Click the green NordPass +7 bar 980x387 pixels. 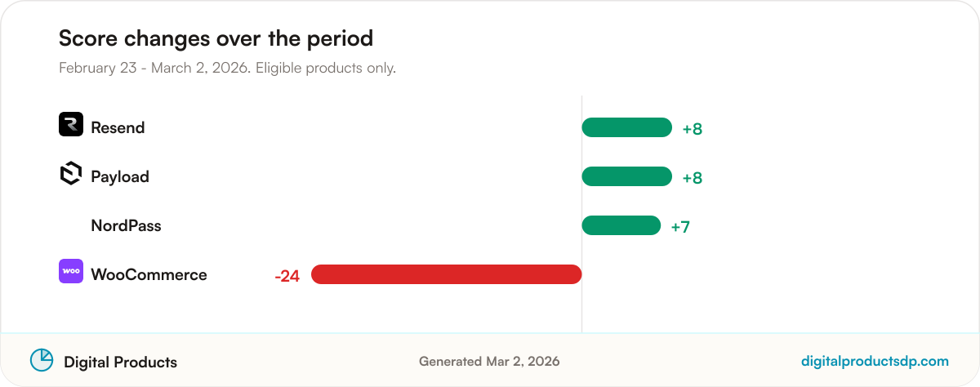[x=621, y=225]
